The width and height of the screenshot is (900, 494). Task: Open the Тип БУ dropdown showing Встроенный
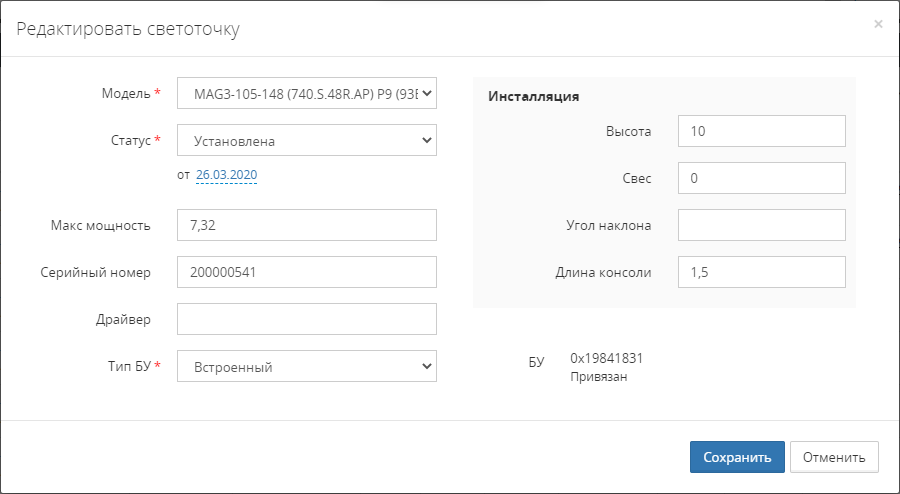coord(306,367)
